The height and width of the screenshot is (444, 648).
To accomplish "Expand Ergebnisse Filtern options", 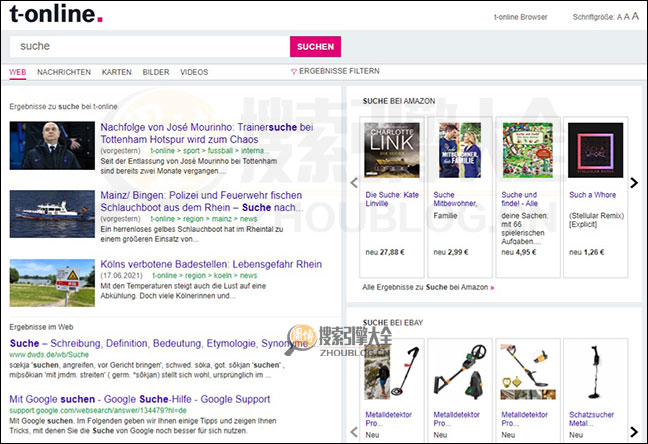I will pos(335,71).
